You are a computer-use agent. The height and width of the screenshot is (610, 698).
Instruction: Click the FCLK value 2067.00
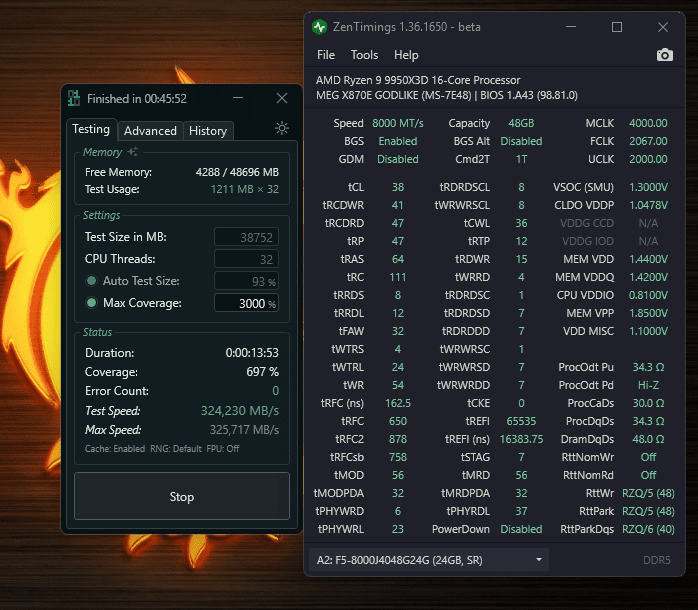(x=648, y=141)
